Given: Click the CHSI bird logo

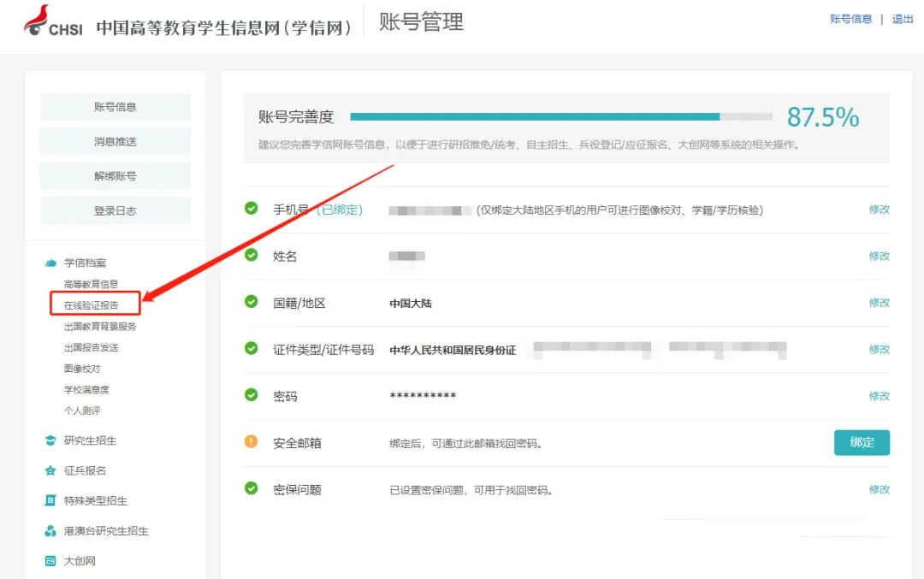Looking at the screenshot, I should pyautogui.click(x=36, y=20).
